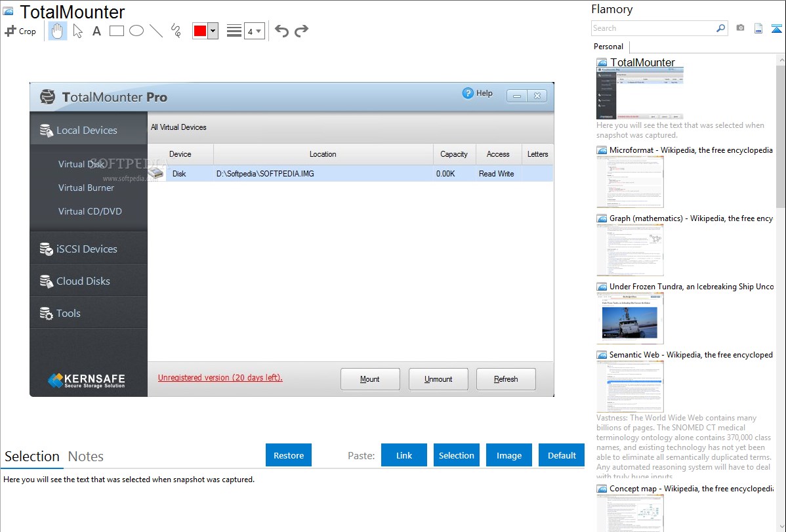786x532 pixels.
Task: Activate the hand pan tool
Action: click(x=58, y=31)
